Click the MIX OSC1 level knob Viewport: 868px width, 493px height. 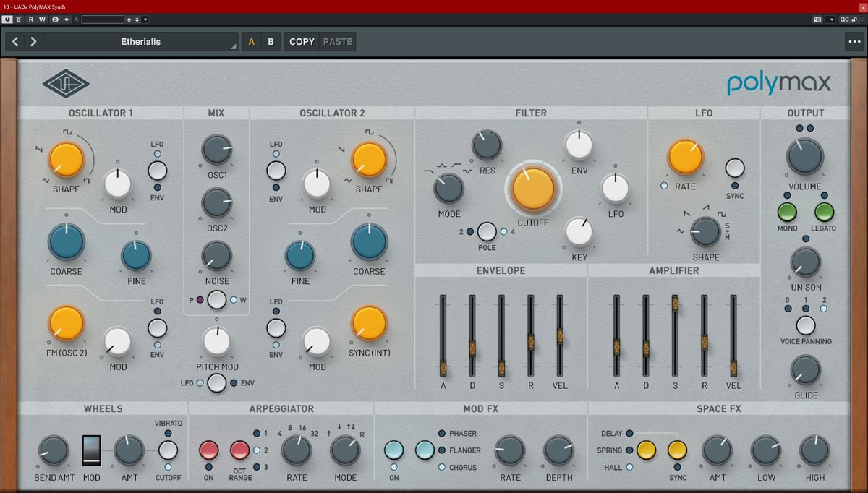click(217, 150)
